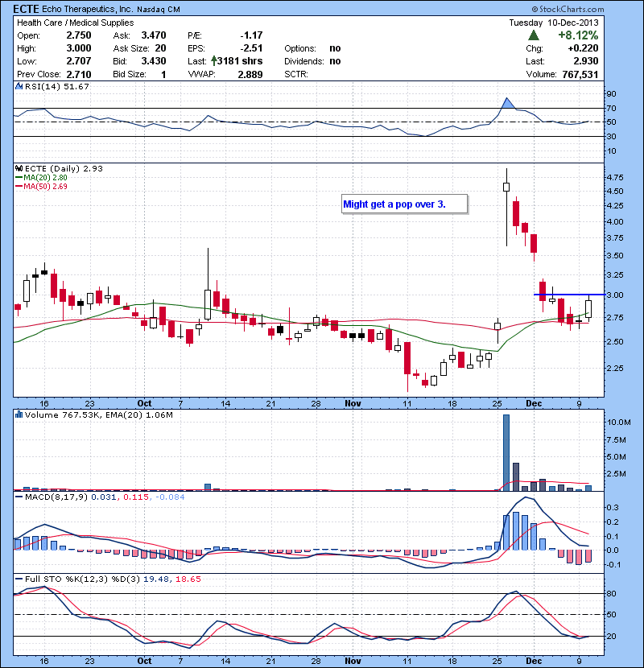Click the SCTR label
This screenshot has width=644, height=668.
click(x=296, y=74)
